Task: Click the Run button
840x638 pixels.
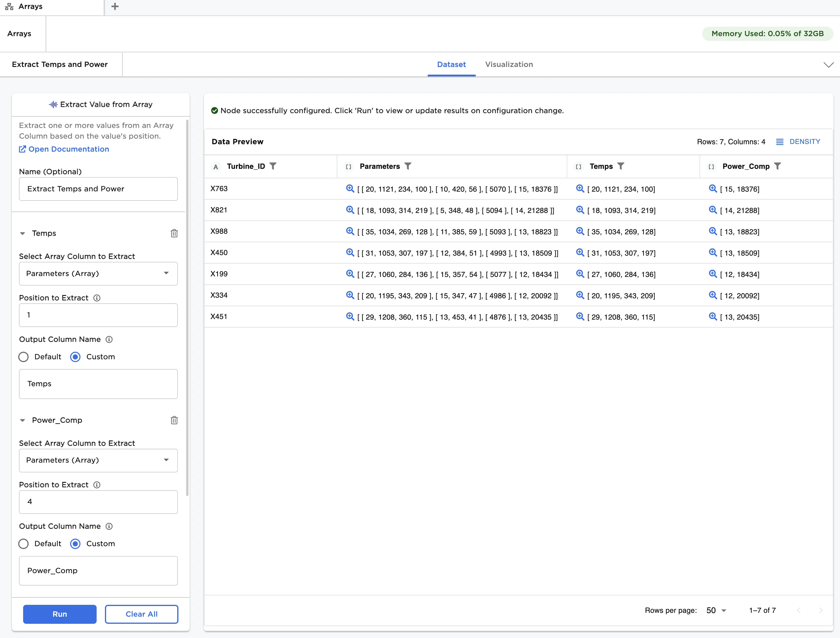Action: click(x=60, y=614)
